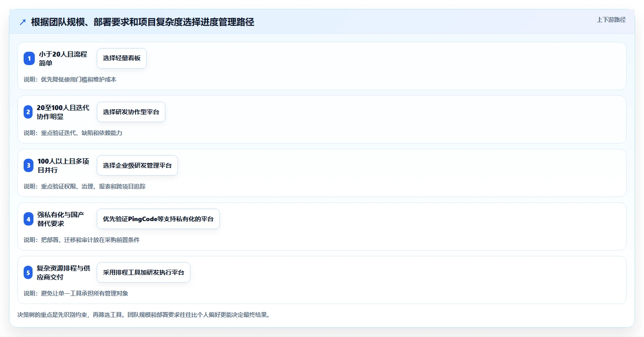Select the 选择研发协作型平台 button
Screen dimensions: 644x337
(x=131, y=112)
